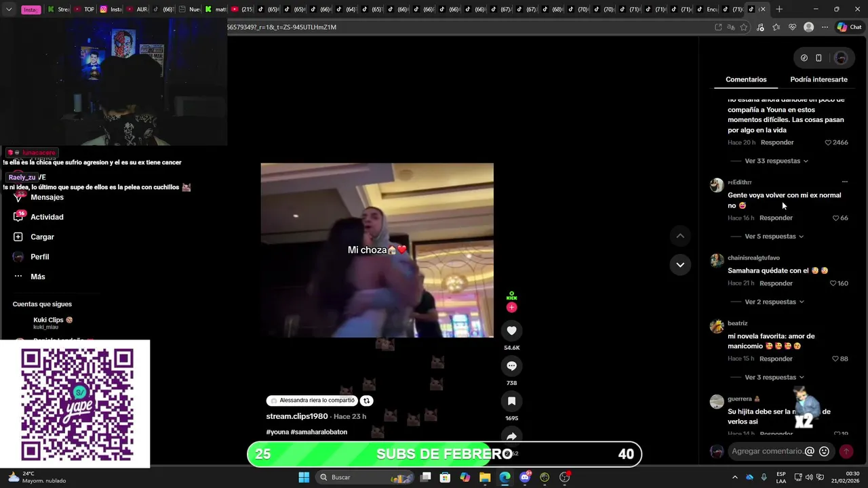868x488 pixels.
Task: Reply to the PrEdithrr comment
Action: click(x=776, y=218)
